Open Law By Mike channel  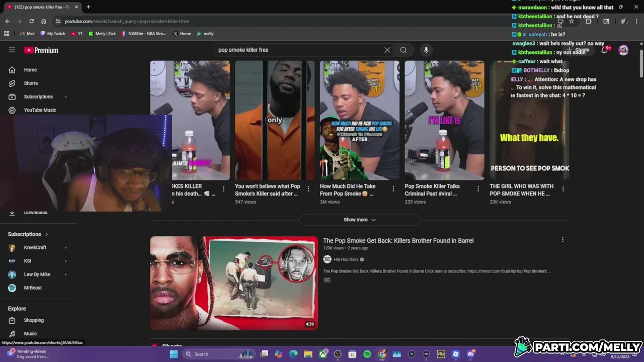[38, 275]
